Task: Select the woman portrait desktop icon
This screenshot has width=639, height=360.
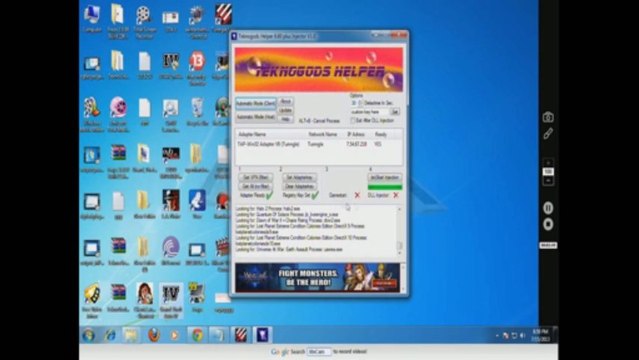Action: point(144,300)
